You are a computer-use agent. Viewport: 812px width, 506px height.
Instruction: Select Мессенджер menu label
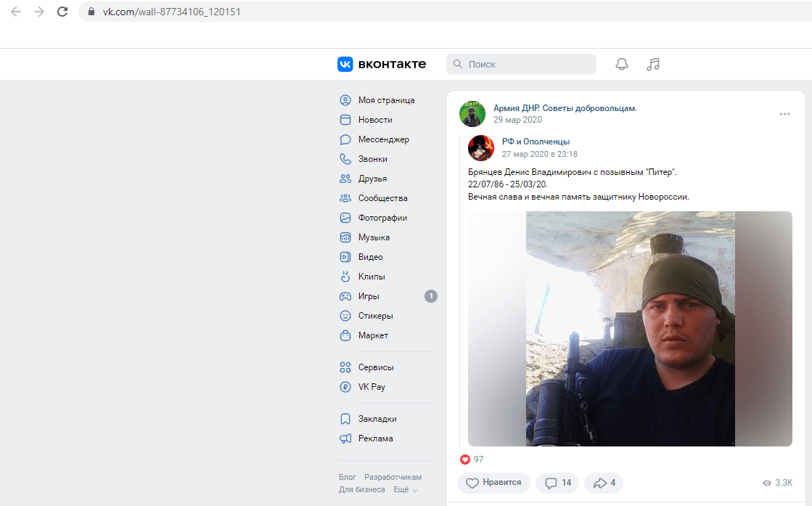384,139
